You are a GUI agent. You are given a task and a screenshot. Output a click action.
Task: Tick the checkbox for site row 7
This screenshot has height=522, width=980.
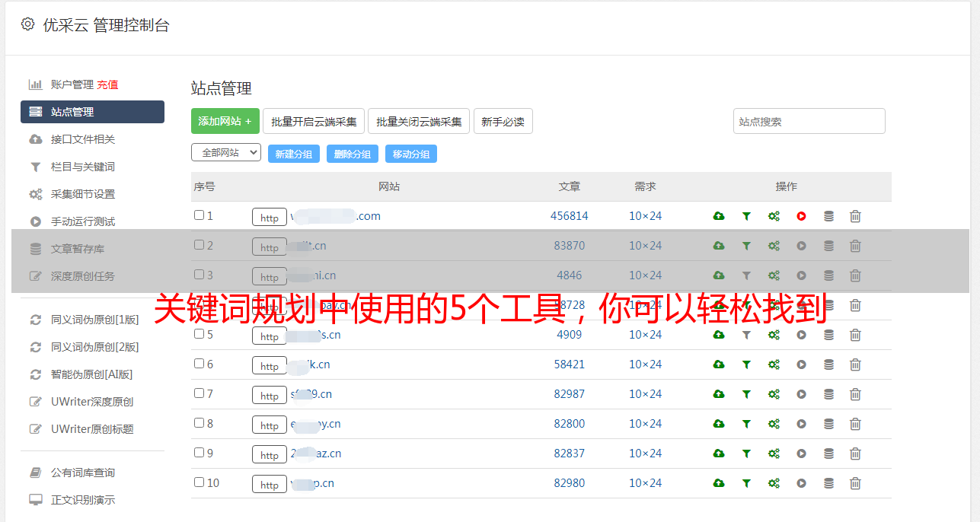pyautogui.click(x=199, y=393)
